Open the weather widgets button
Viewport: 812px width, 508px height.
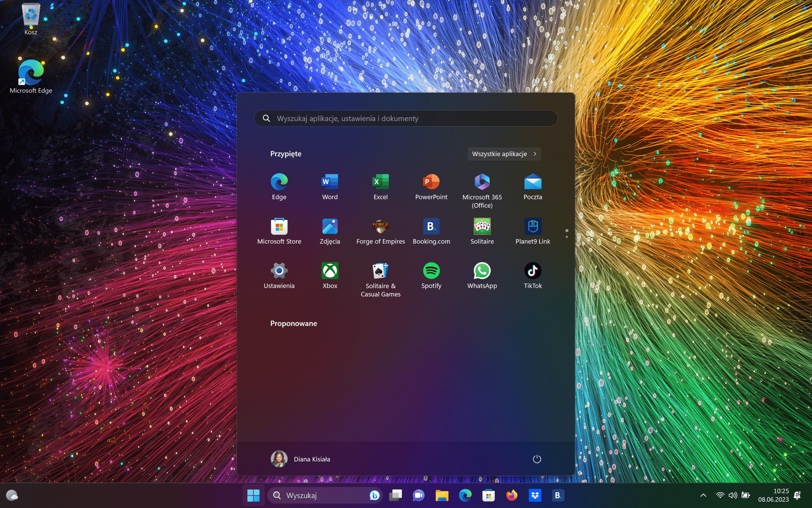12,495
